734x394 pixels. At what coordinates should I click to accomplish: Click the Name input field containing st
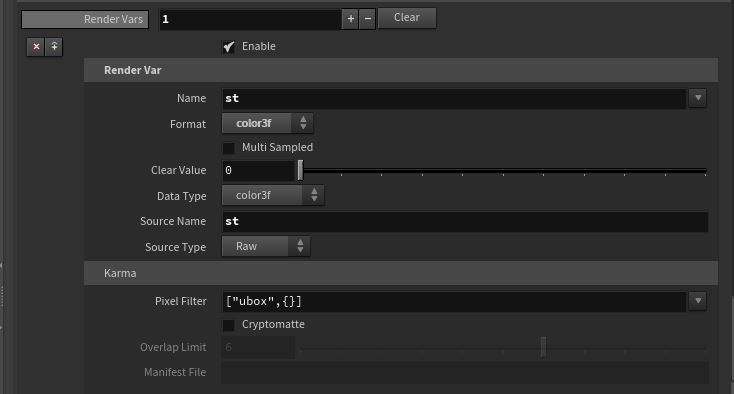click(x=454, y=98)
